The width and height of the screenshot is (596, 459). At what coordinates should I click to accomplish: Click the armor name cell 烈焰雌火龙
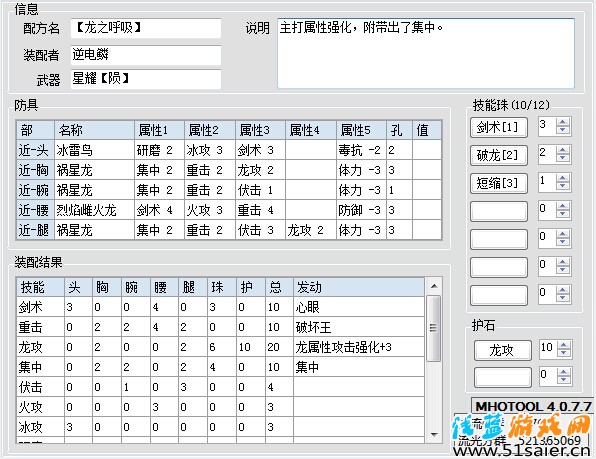pyautogui.click(x=94, y=210)
